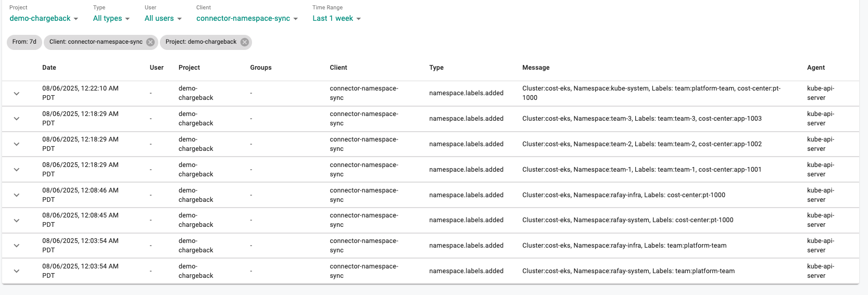This screenshot has width=868, height=295.
Task: Remove the Project: demo-chargeback filter chip
Action: tap(245, 42)
